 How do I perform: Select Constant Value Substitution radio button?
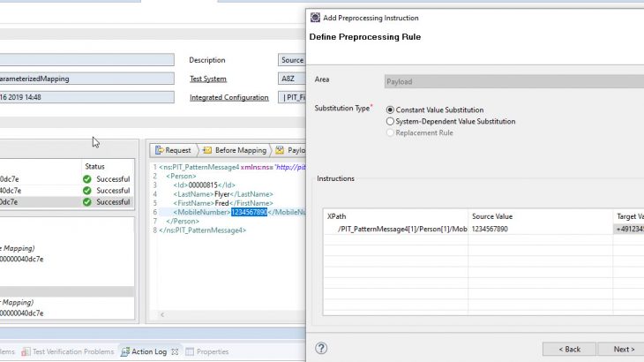point(390,110)
